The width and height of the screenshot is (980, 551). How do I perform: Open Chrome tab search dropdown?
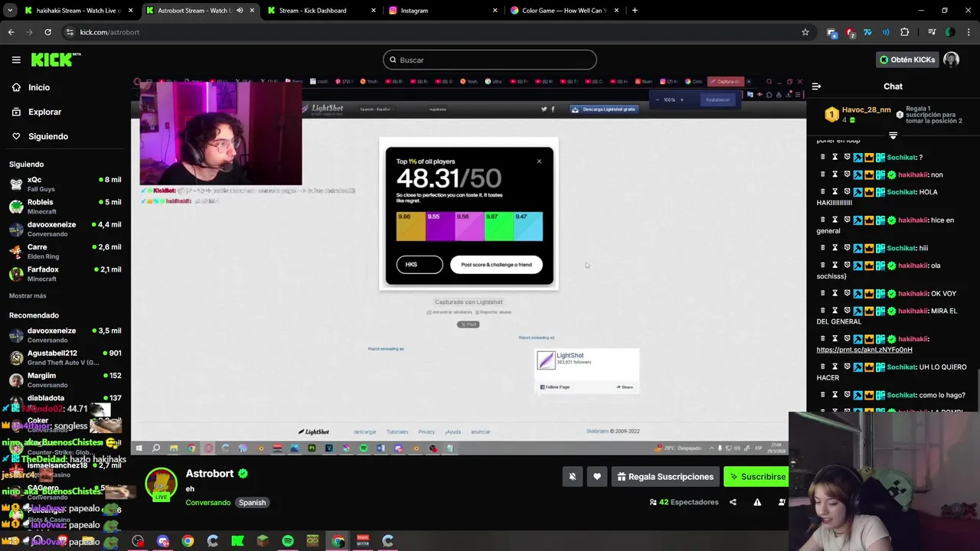[x=10, y=11]
